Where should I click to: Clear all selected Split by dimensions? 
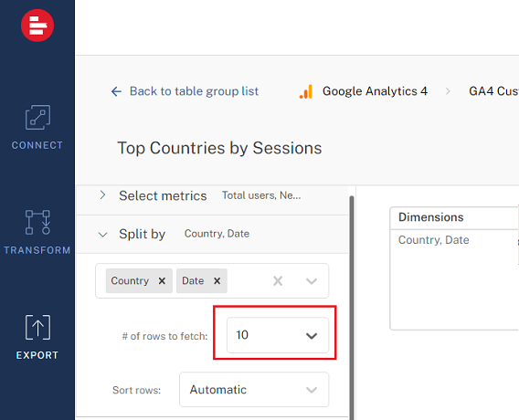pos(278,281)
